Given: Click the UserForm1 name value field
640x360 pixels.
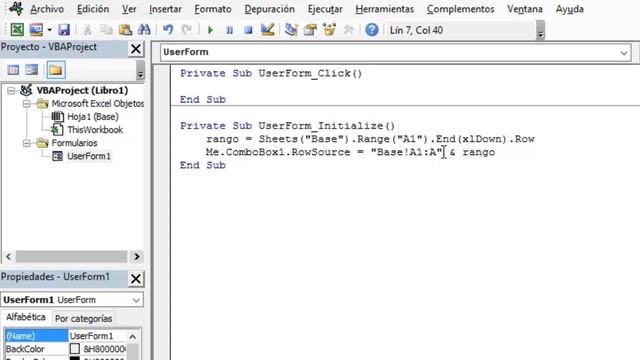Looking at the screenshot, I should click(x=97, y=336).
